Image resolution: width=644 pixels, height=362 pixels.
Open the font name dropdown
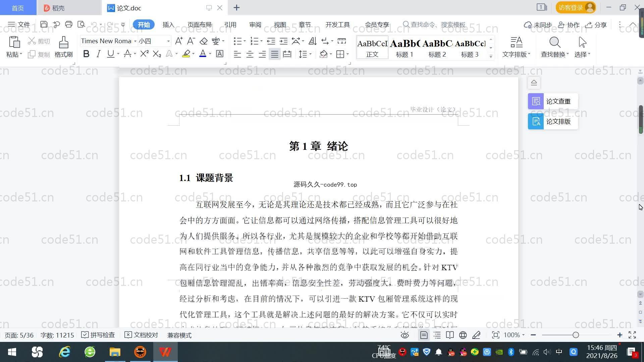135,41
